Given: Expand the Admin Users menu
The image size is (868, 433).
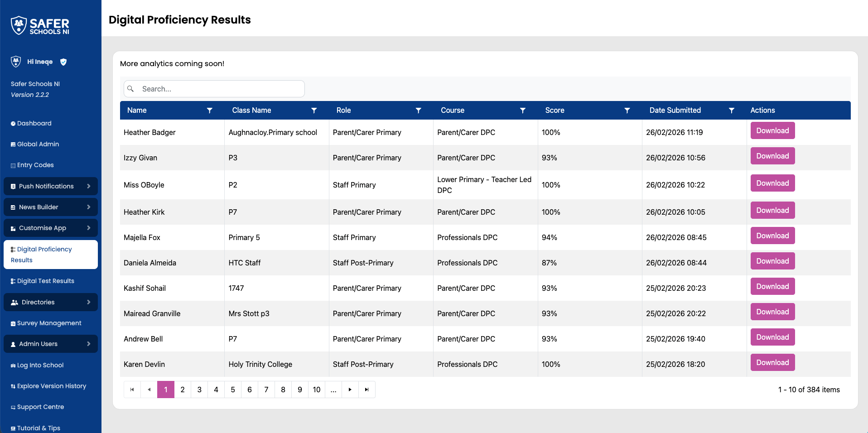Looking at the screenshot, I should pos(51,344).
